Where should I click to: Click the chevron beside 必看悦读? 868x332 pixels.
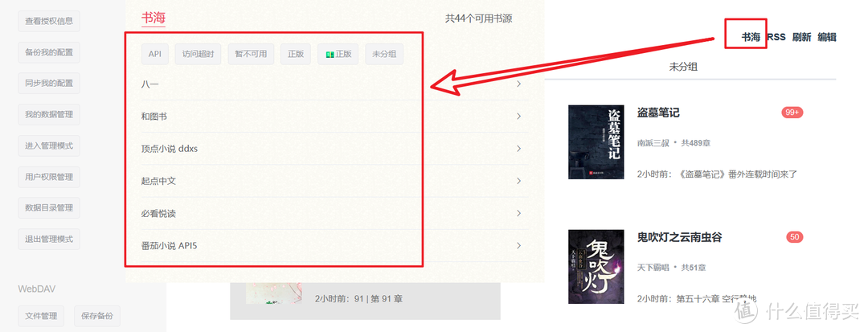coord(518,213)
